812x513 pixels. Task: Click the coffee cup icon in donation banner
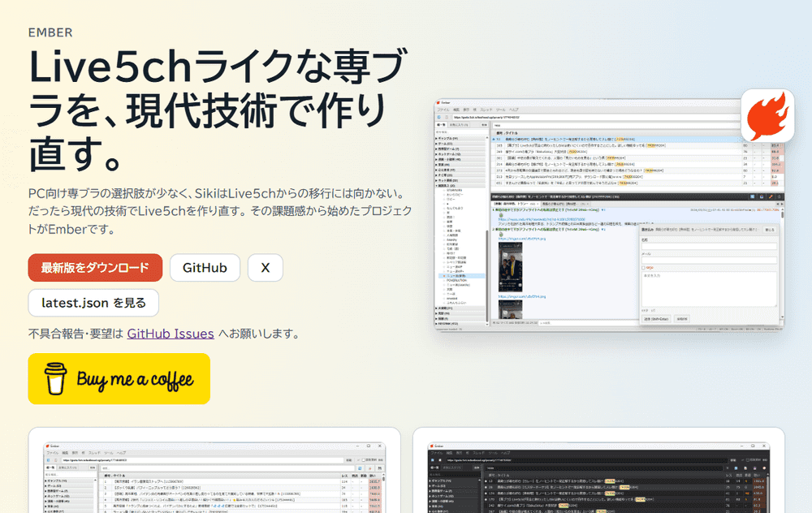click(x=55, y=379)
